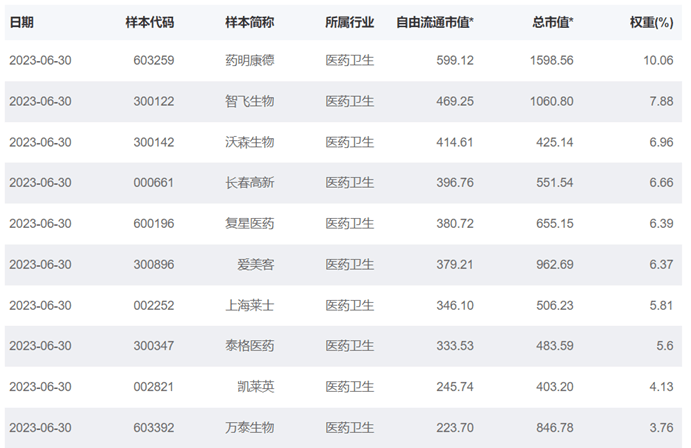Click free-float value 245.74

(455, 387)
